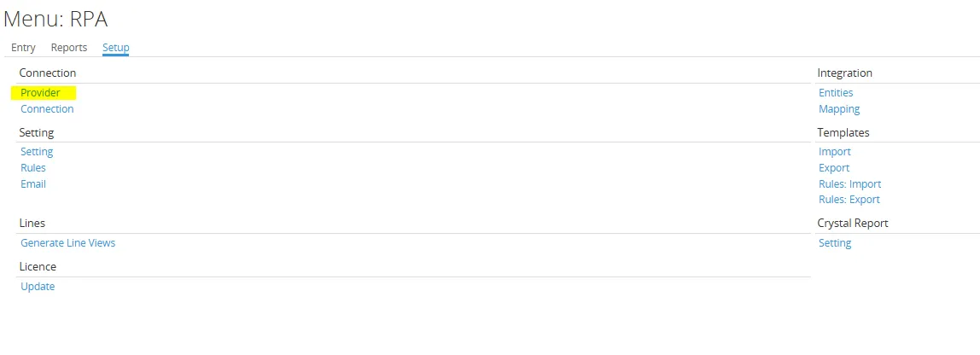Screen dimensions: 980x355
Task: Click Generate Line Views link
Action: point(68,243)
